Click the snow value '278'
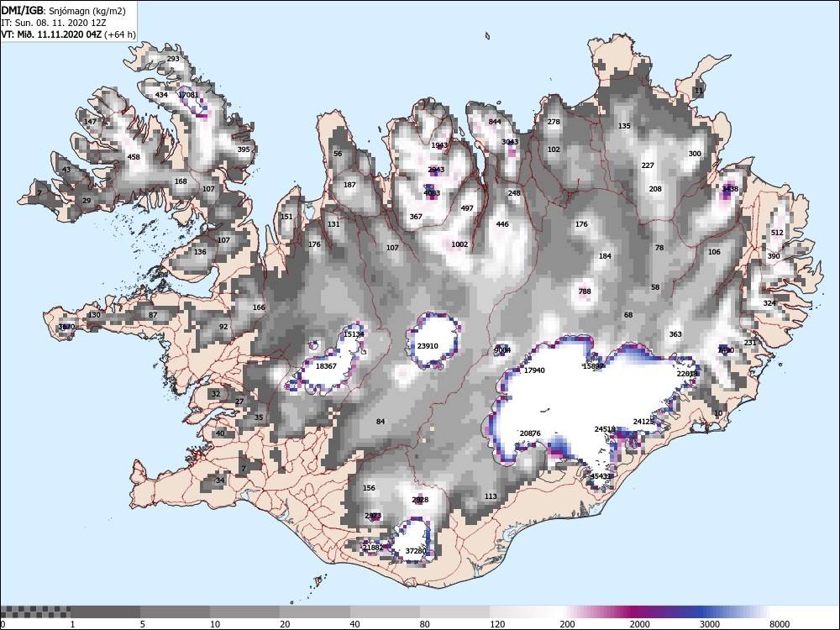 554,122
